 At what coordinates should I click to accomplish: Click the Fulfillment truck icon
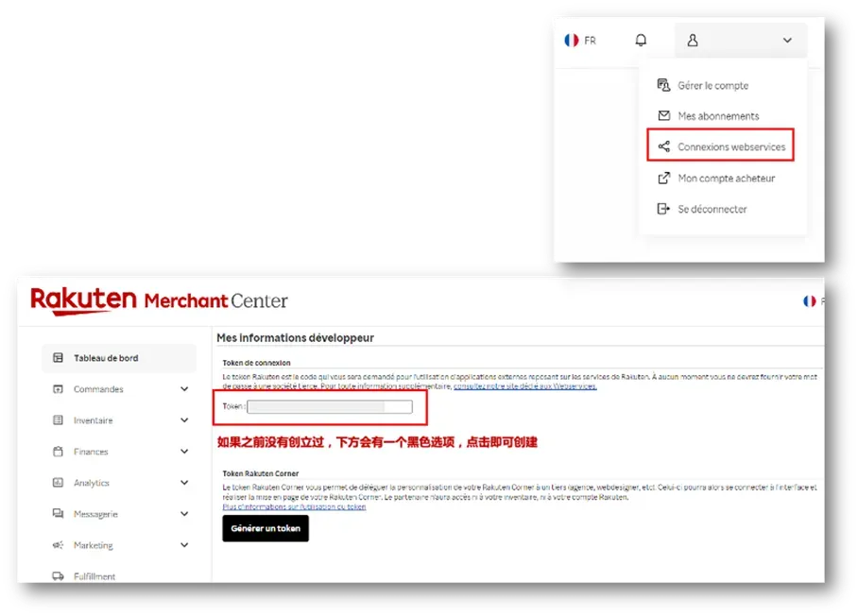click(x=58, y=576)
